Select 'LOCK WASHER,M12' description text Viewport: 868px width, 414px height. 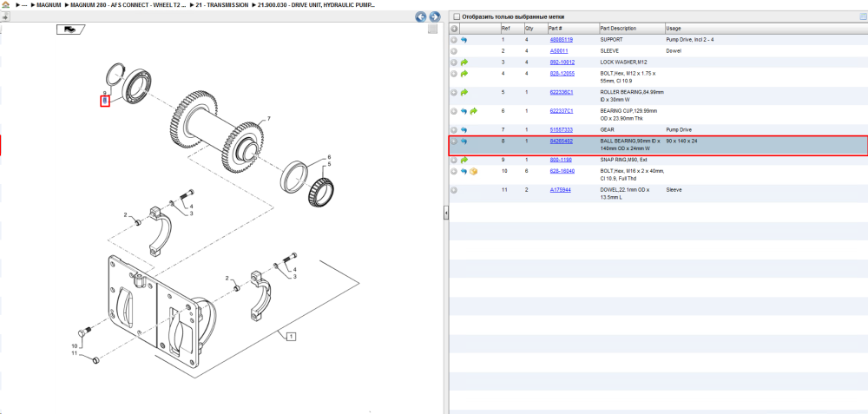[x=622, y=62]
